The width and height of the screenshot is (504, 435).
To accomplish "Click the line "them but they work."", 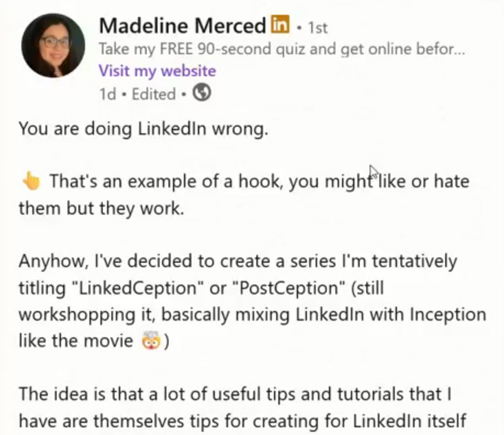I will tap(102, 208).
